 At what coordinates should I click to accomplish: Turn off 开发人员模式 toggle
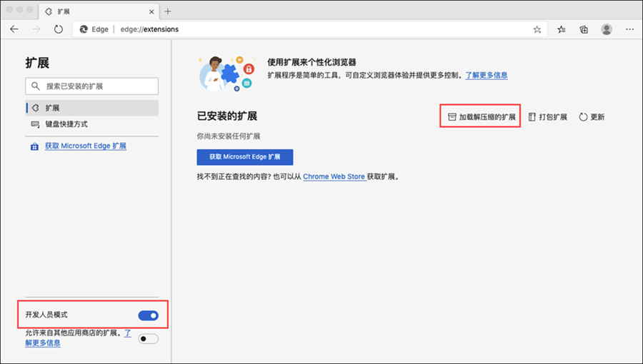(148, 315)
